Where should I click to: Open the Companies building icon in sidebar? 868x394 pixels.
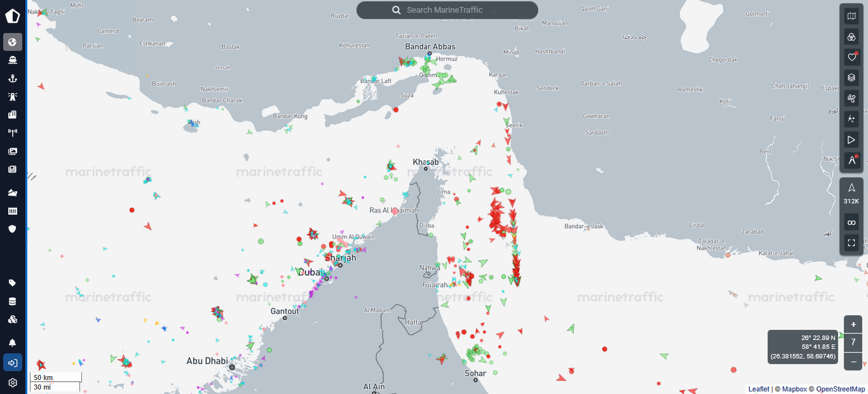pyautogui.click(x=12, y=115)
